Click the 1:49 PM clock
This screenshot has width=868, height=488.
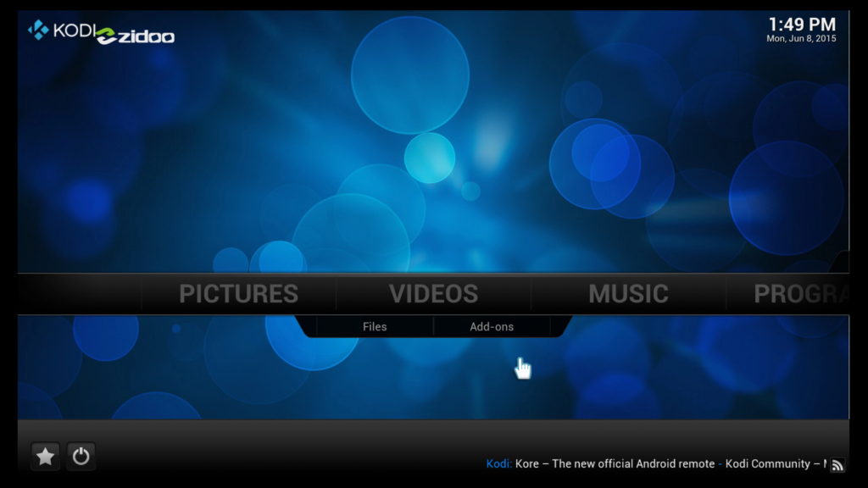click(x=802, y=25)
